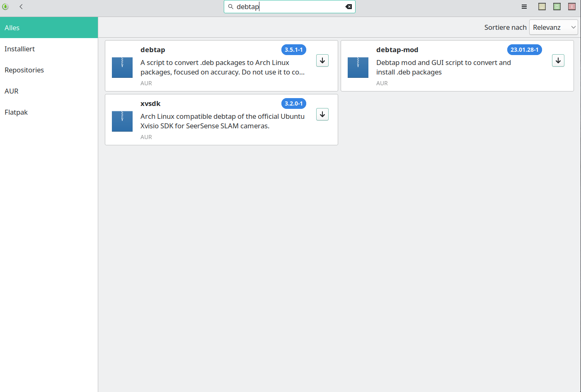This screenshot has width=581, height=392.
Task: Open the debtap-mod package title
Action: pos(397,50)
